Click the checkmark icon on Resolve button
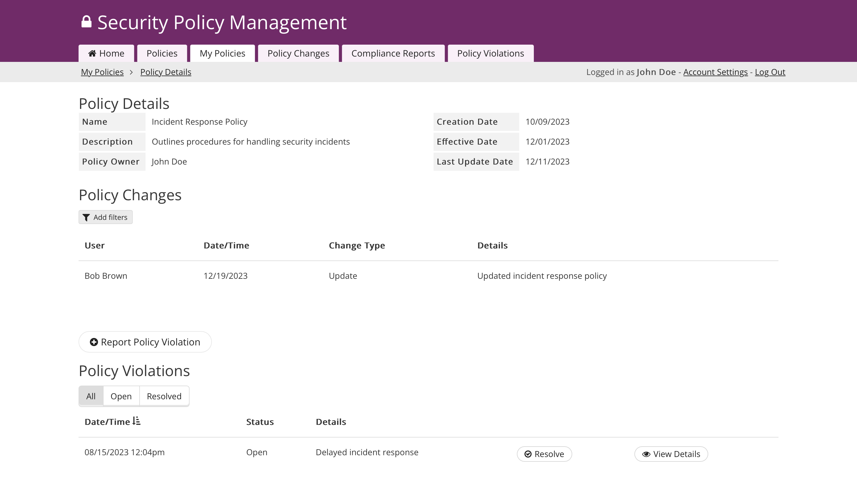The height and width of the screenshot is (504, 857). click(x=528, y=454)
